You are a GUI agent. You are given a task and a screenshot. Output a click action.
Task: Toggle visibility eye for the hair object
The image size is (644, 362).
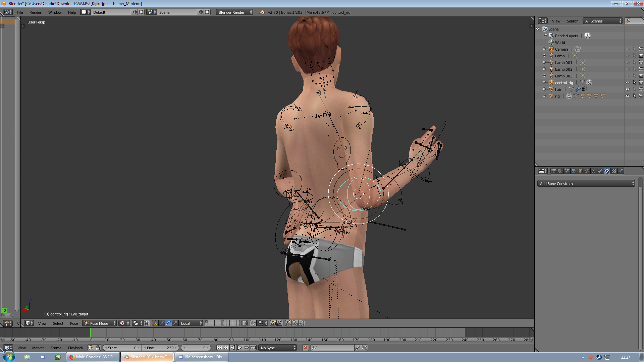click(628, 89)
